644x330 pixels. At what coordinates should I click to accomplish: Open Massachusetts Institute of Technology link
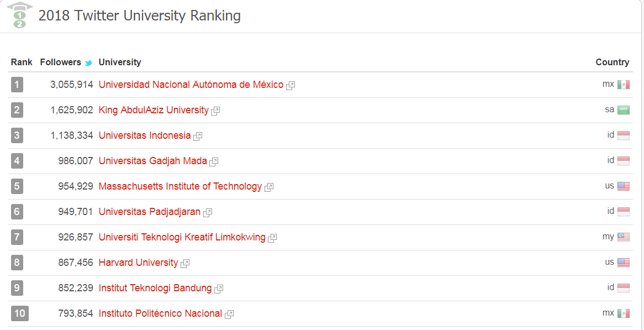pyautogui.click(x=180, y=186)
